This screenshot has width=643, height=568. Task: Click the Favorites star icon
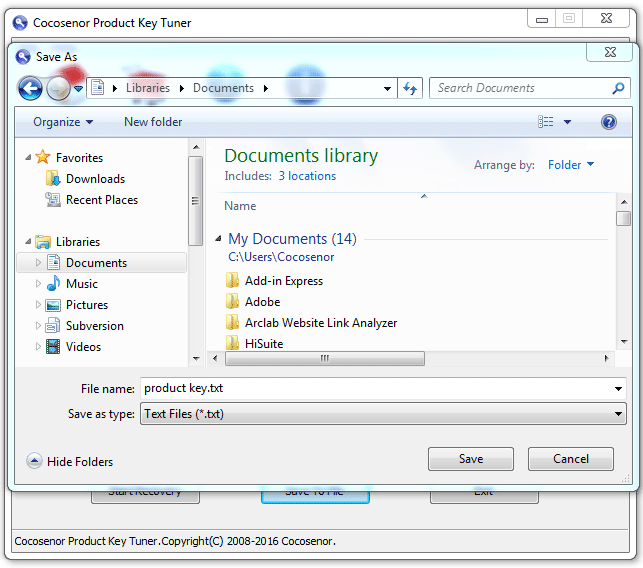point(43,157)
